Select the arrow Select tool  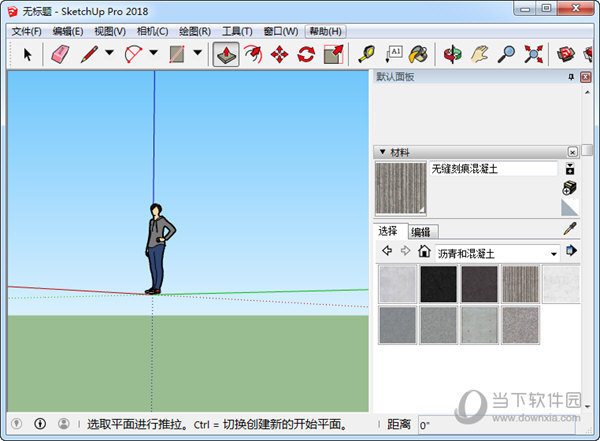point(27,54)
